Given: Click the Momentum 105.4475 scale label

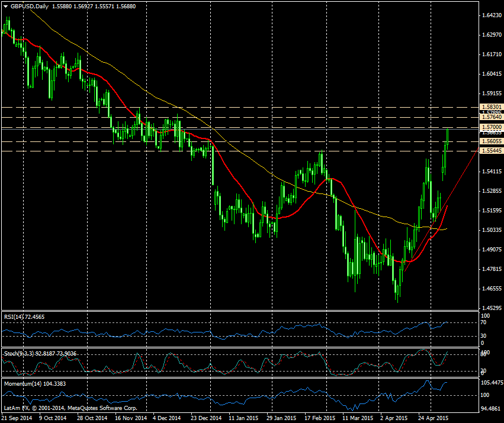Looking at the screenshot, I should [x=490, y=383].
